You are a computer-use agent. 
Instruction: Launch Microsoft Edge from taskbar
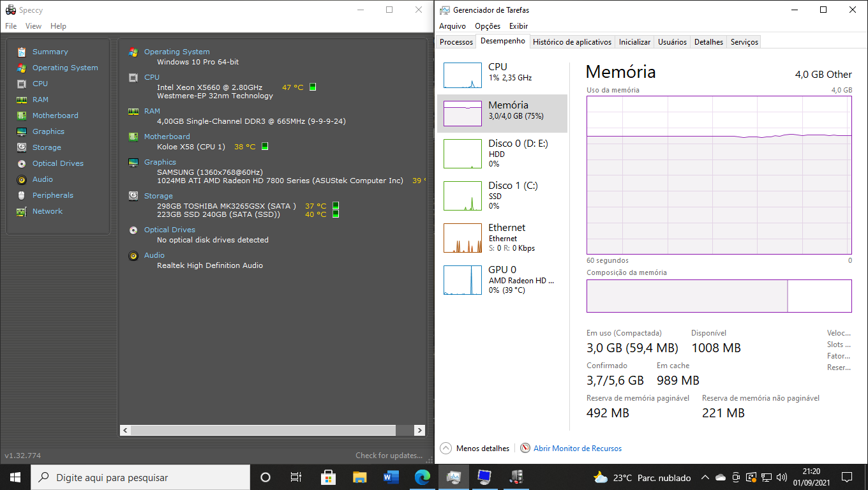[423, 477]
